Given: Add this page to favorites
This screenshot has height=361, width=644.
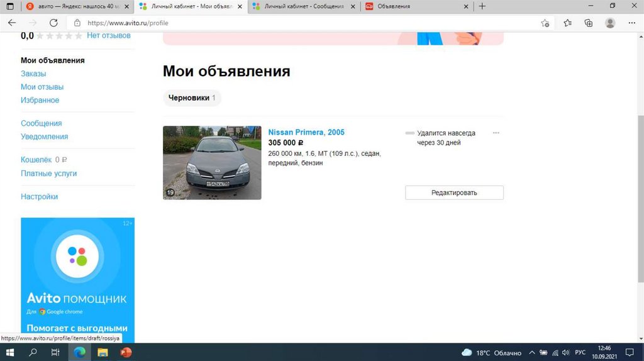Looking at the screenshot, I should click(545, 23).
